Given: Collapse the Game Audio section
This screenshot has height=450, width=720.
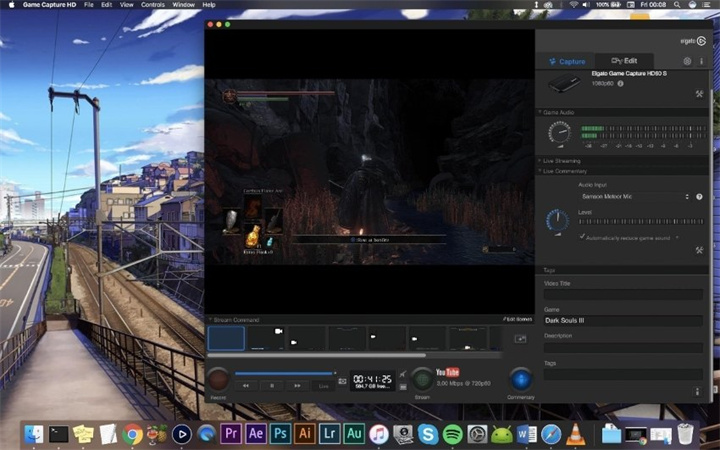Looking at the screenshot, I should pos(540,112).
